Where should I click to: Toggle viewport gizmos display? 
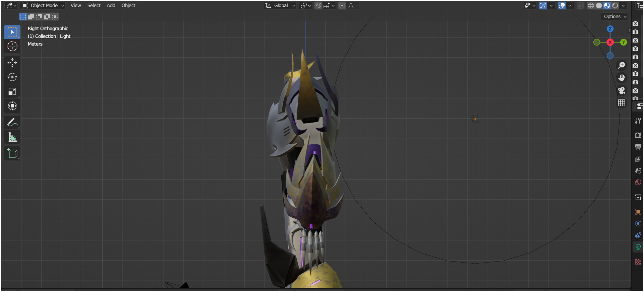(x=543, y=5)
